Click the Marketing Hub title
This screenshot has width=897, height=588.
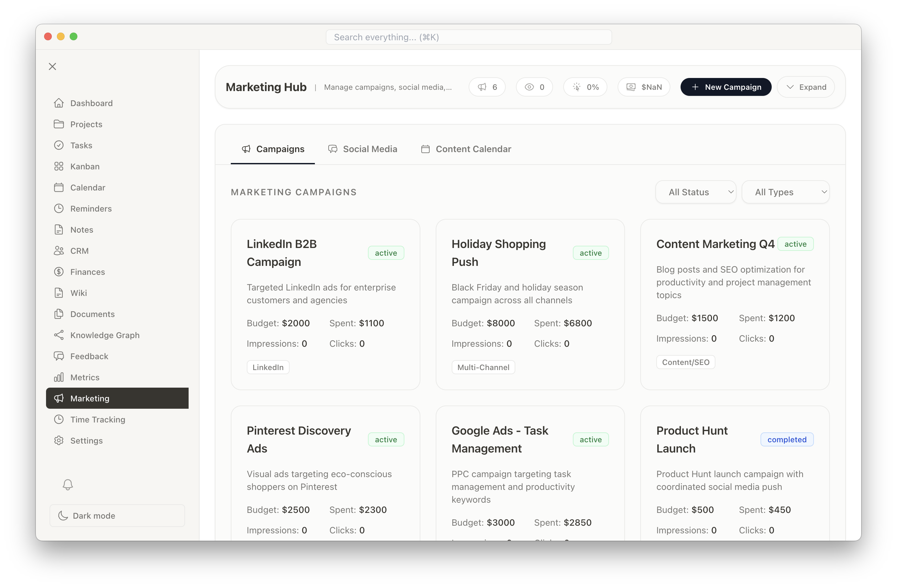point(266,87)
